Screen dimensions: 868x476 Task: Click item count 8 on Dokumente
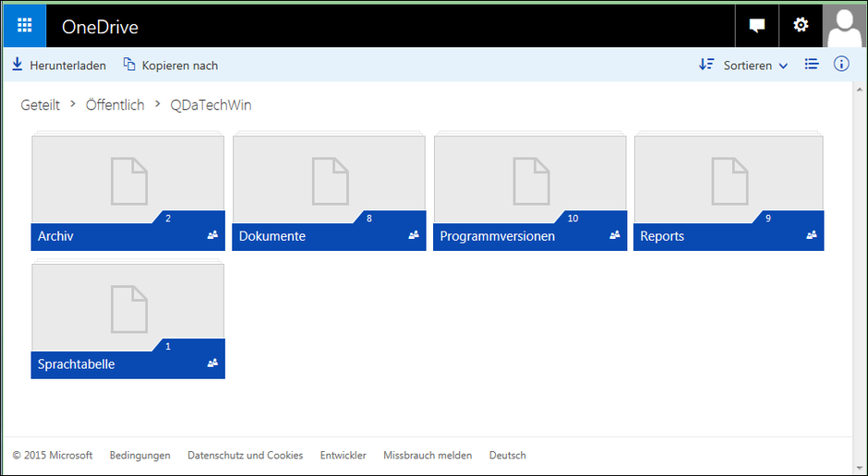coord(369,219)
